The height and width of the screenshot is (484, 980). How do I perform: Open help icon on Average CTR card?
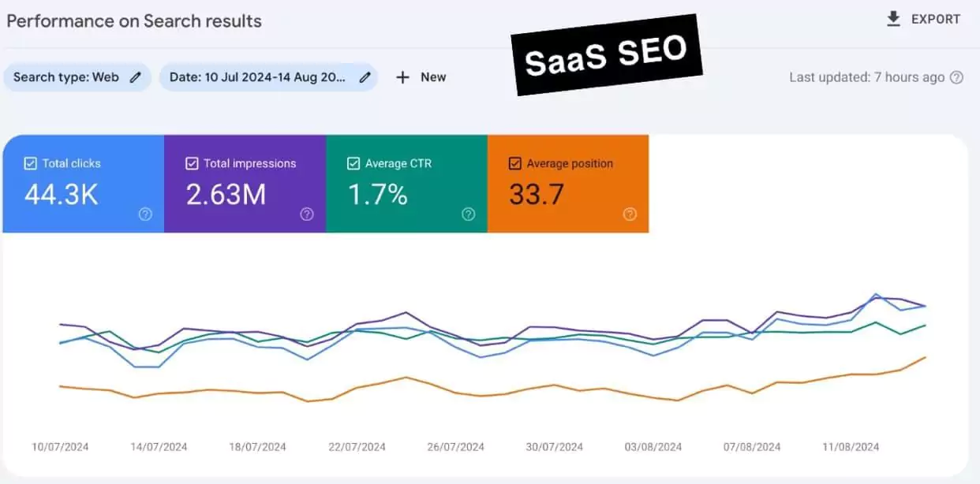[468, 214]
